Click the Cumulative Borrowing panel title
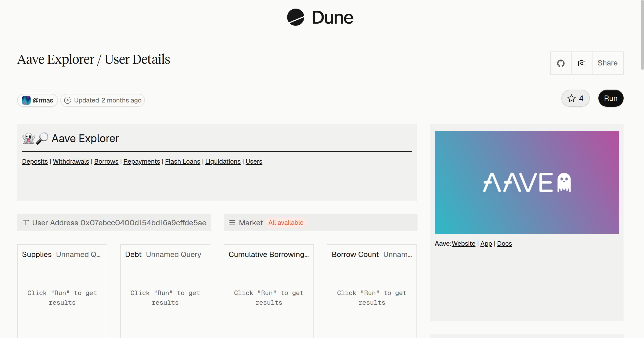The height and width of the screenshot is (338, 644). (x=269, y=254)
